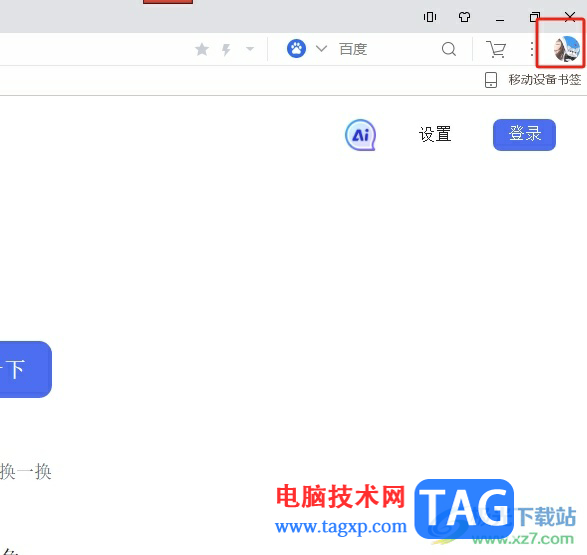The height and width of the screenshot is (555, 587).
Task: Open the search engine chevron dropdown
Action: coord(321,49)
